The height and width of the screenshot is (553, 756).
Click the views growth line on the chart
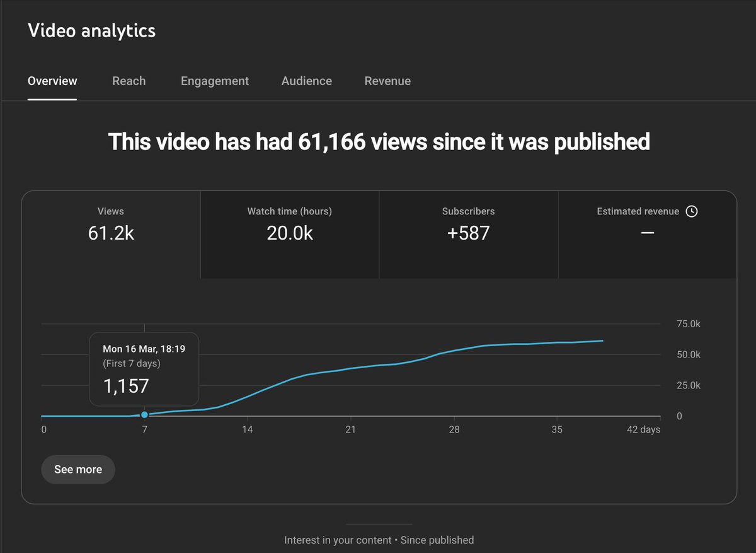click(x=378, y=366)
